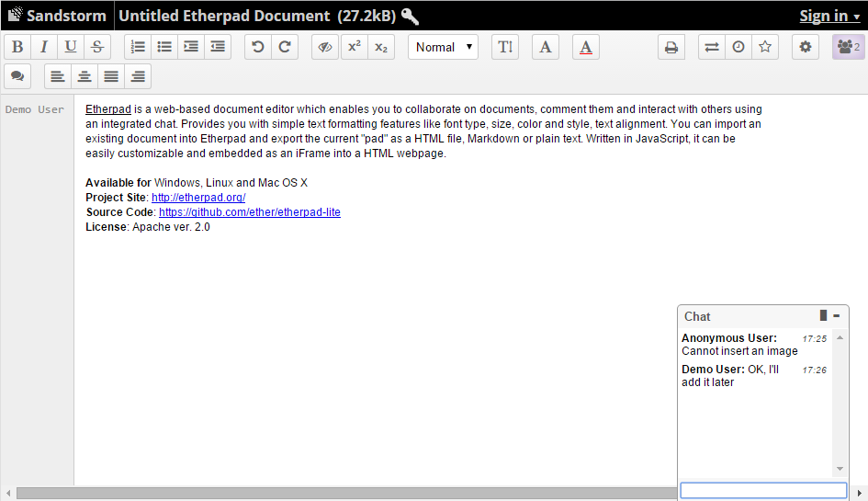Add a comment with speech bubble icon
868x501 pixels.
pyautogui.click(x=17, y=76)
